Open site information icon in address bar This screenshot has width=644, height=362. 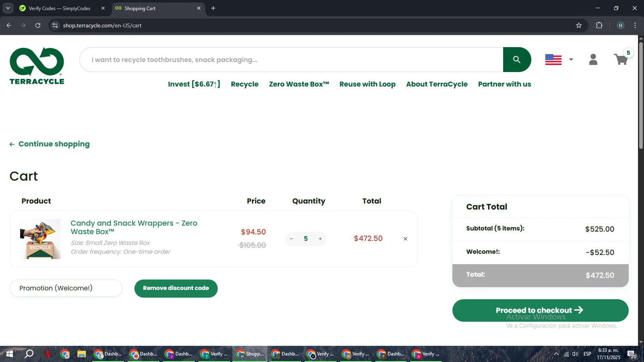(x=55, y=25)
